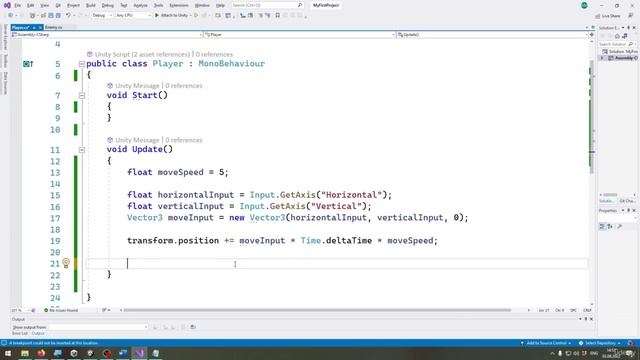
Task: Click the Unity script glyph on line 5
Action: coord(27,64)
